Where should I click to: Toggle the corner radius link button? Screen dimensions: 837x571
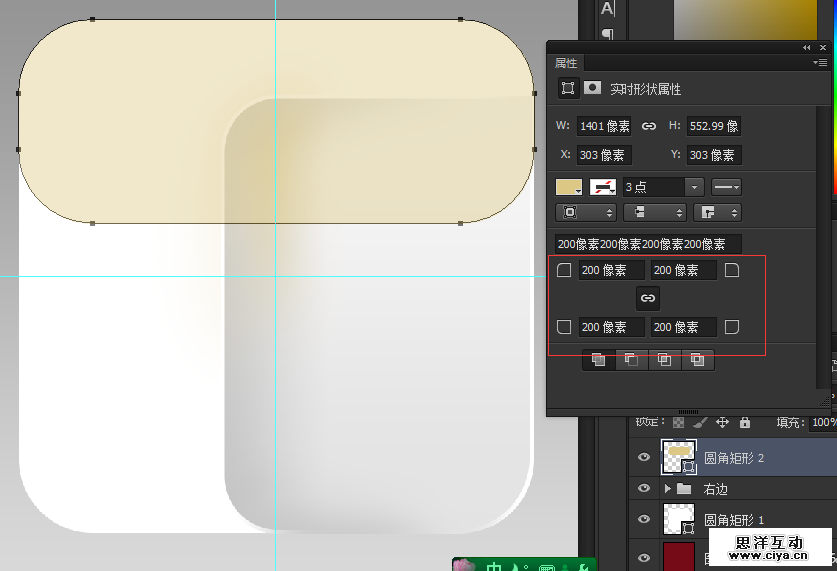648,298
